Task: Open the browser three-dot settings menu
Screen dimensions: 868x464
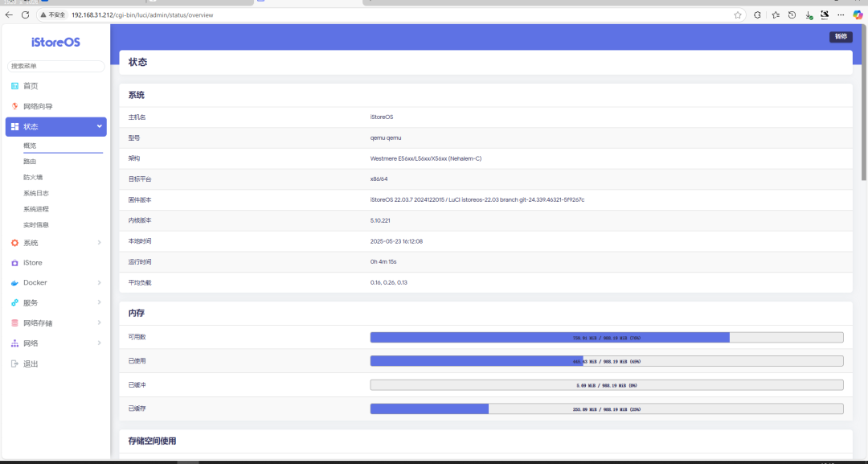Action: click(x=841, y=15)
